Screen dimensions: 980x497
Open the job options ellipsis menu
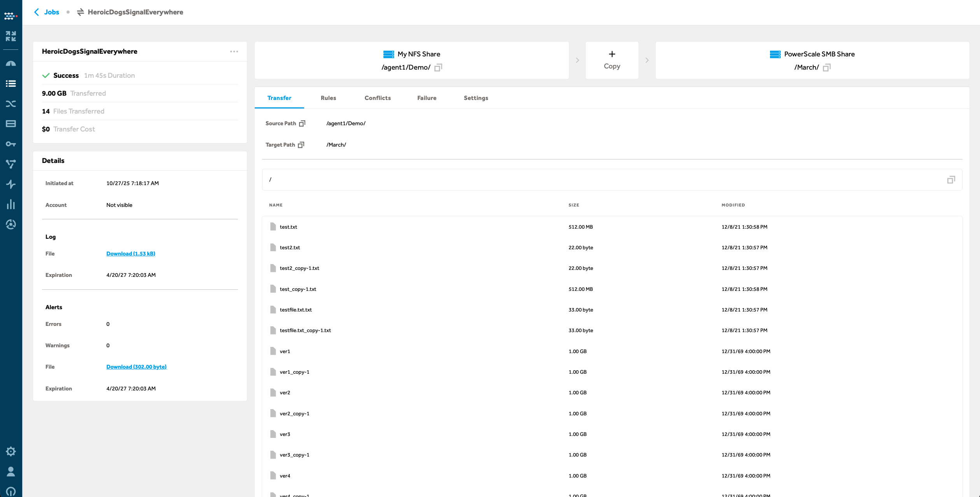click(x=234, y=51)
